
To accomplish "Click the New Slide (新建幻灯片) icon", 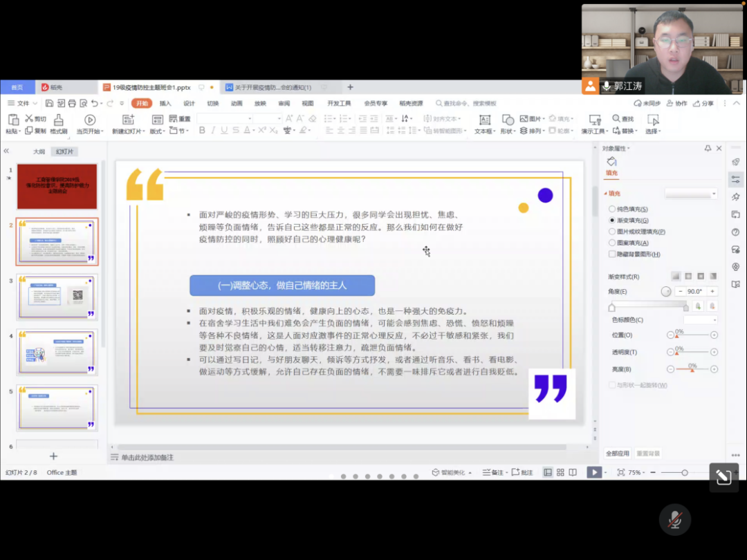I will pos(127,120).
